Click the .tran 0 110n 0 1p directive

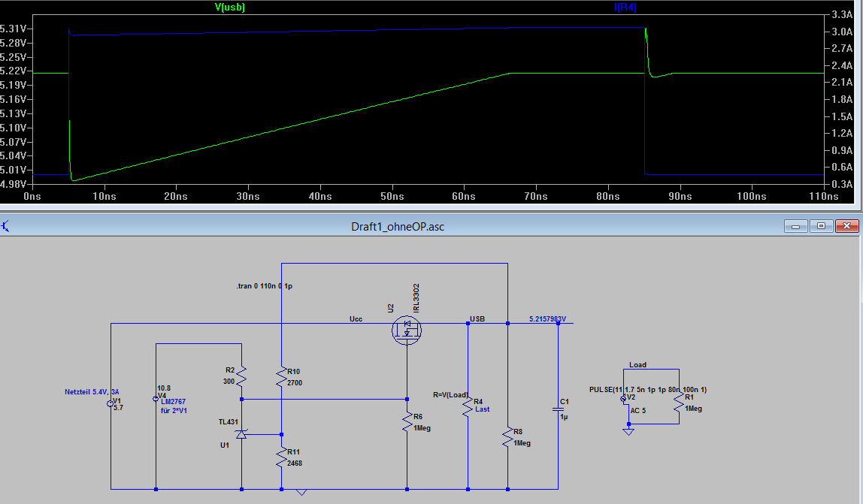[x=264, y=286]
